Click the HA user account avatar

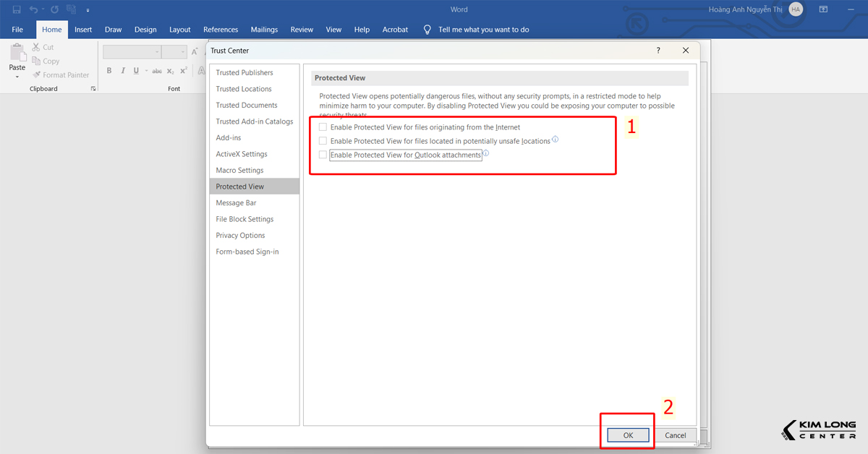coord(796,9)
